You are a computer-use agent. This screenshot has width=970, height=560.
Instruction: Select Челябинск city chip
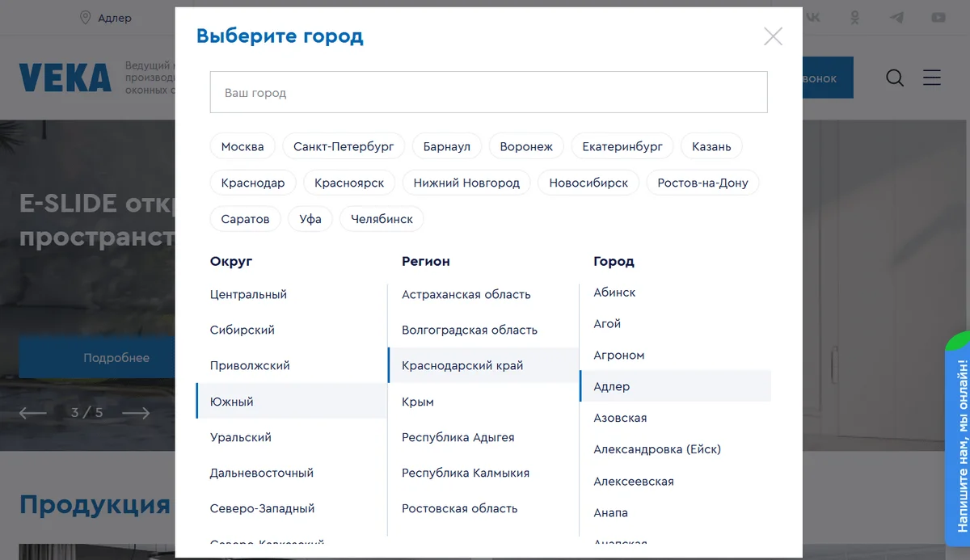click(382, 219)
